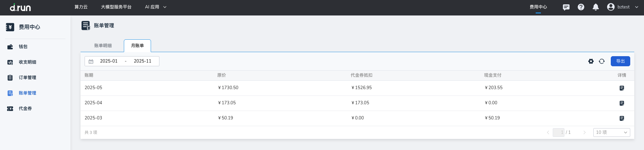Open 算力云 in the top navigation
The width and height of the screenshot is (644, 150).
(x=81, y=7)
